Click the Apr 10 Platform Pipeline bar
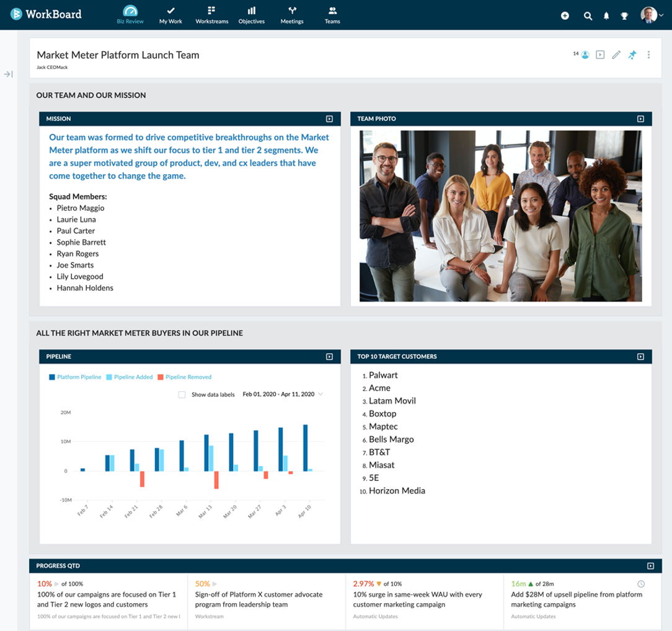Image resolution: width=672 pixels, height=631 pixels. [306, 448]
